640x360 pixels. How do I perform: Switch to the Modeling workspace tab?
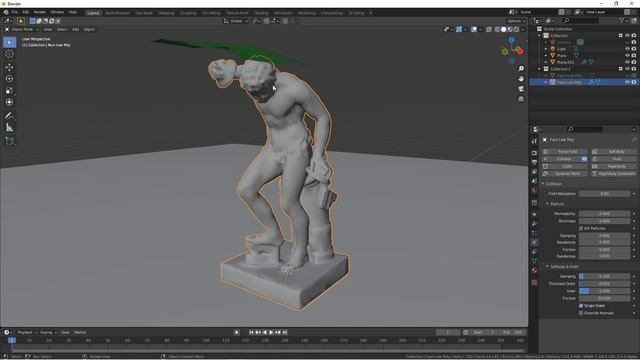click(166, 13)
